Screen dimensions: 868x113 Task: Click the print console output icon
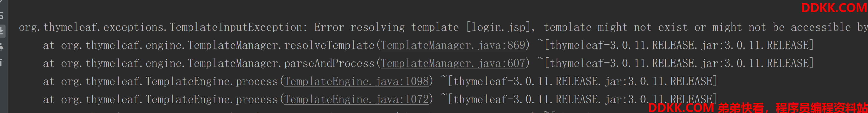point(1,47)
